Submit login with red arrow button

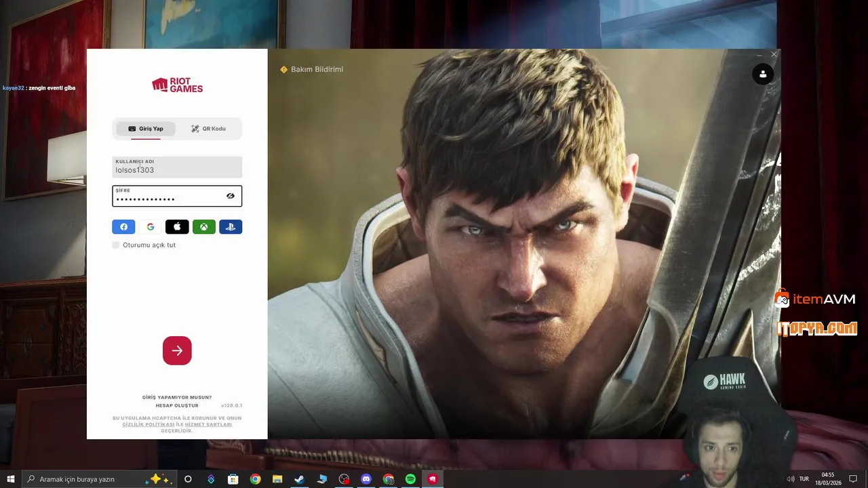click(177, 350)
